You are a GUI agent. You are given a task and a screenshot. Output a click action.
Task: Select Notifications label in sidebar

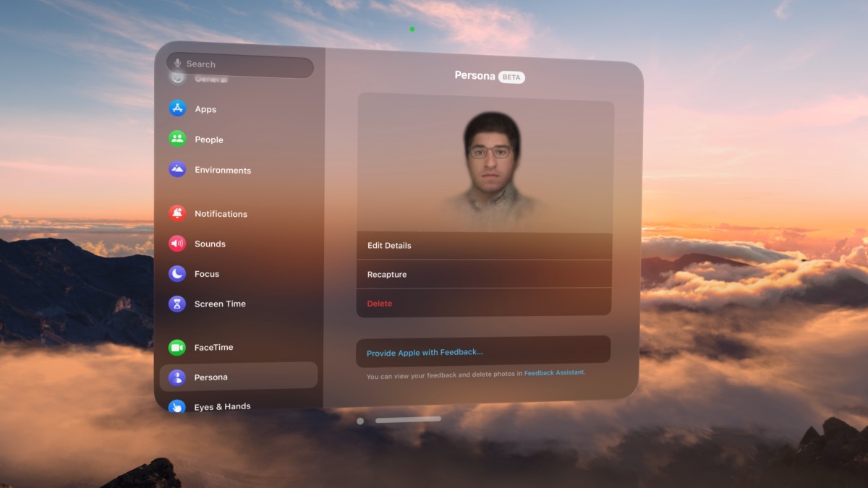221,214
